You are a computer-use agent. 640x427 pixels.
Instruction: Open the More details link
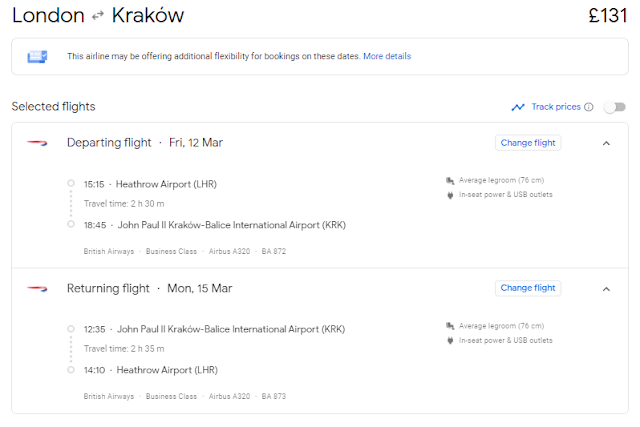(387, 56)
